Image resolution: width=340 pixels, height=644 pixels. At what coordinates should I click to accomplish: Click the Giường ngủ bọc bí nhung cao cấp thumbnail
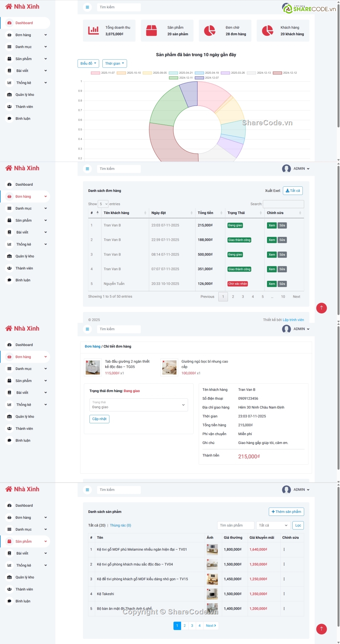[x=169, y=367]
